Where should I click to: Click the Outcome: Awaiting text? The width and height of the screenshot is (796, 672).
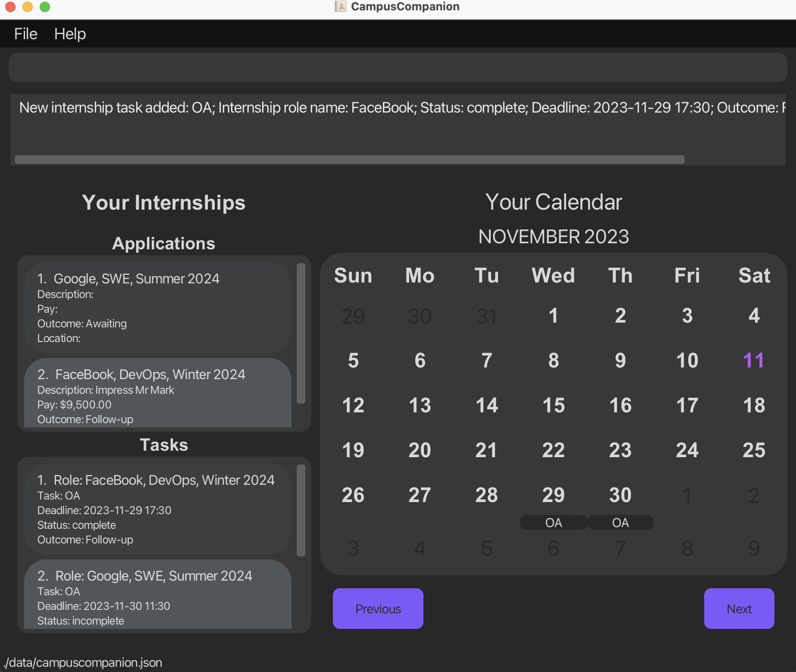tap(82, 323)
